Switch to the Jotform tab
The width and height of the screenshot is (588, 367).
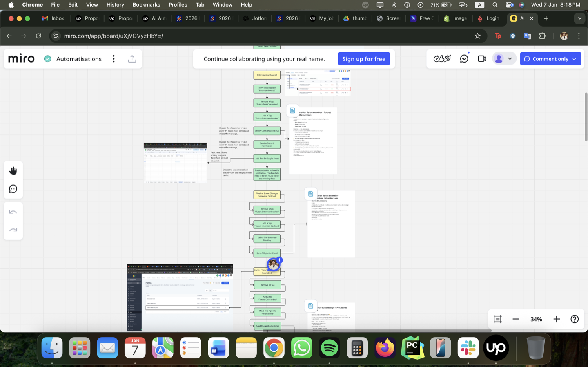click(x=255, y=18)
